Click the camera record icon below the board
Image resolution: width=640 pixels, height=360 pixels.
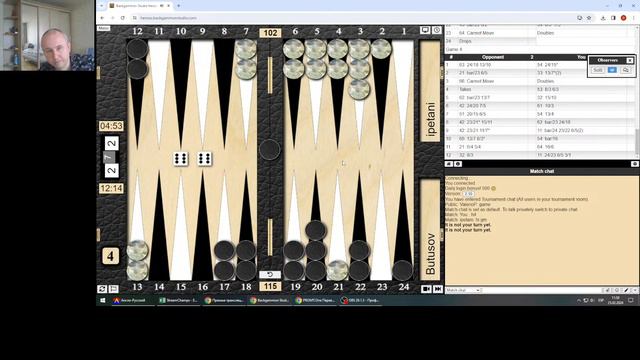(426, 289)
